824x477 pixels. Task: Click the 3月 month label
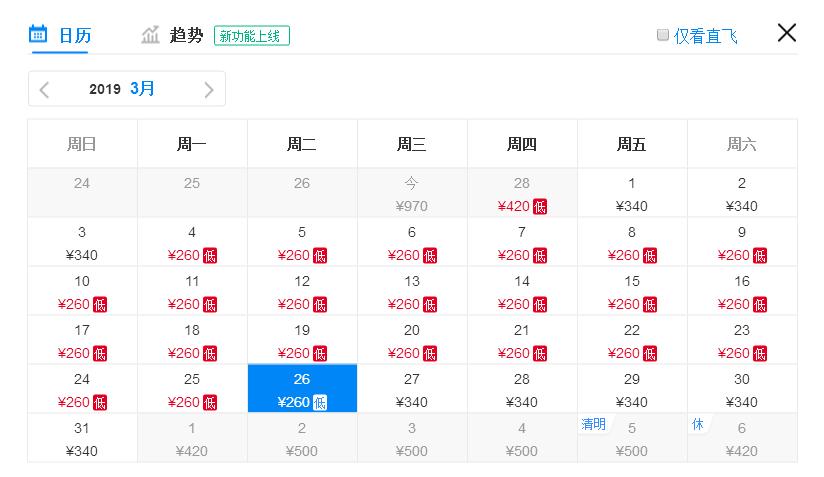pyautogui.click(x=142, y=88)
